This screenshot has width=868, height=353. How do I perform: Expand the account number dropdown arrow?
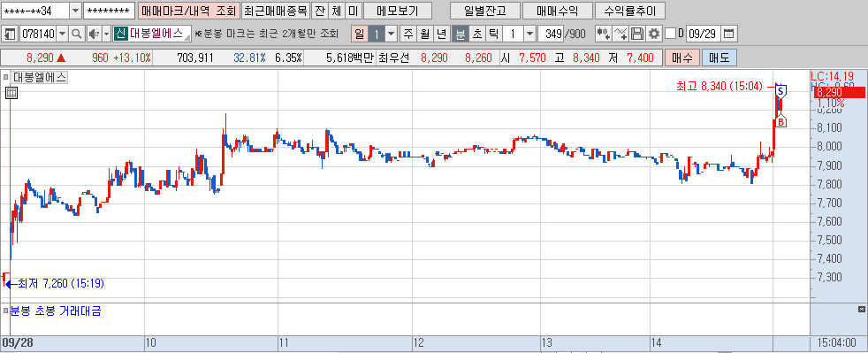[x=75, y=11]
